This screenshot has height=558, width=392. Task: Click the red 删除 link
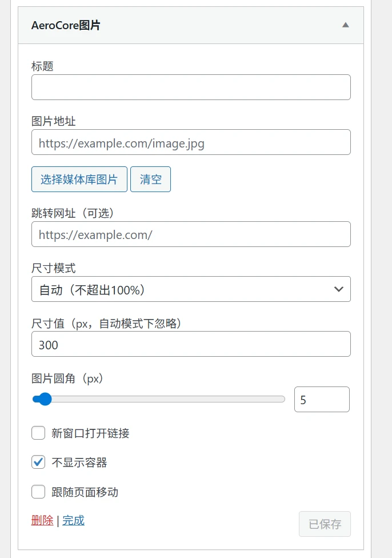click(42, 520)
